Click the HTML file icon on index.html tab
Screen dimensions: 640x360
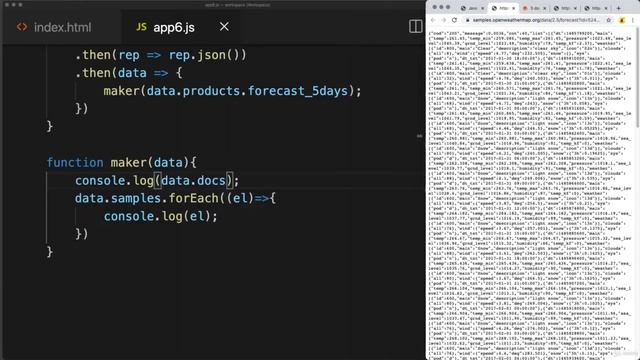click(x=22, y=27)
